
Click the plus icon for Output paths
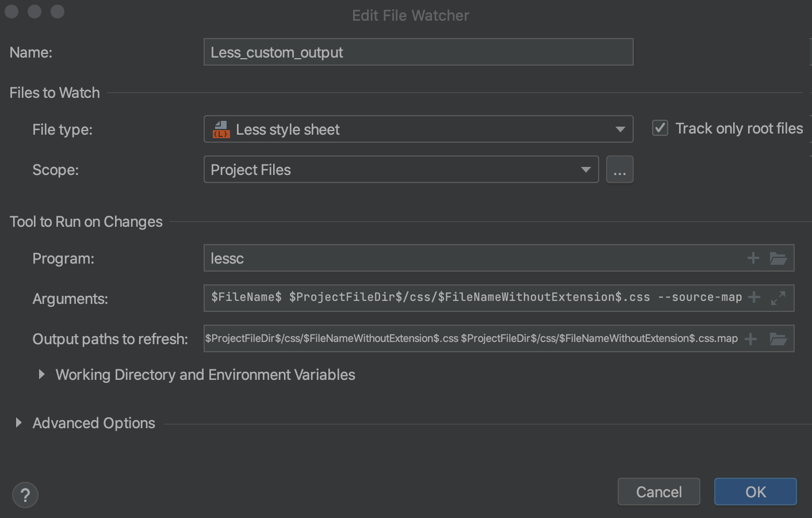point(750,338)
